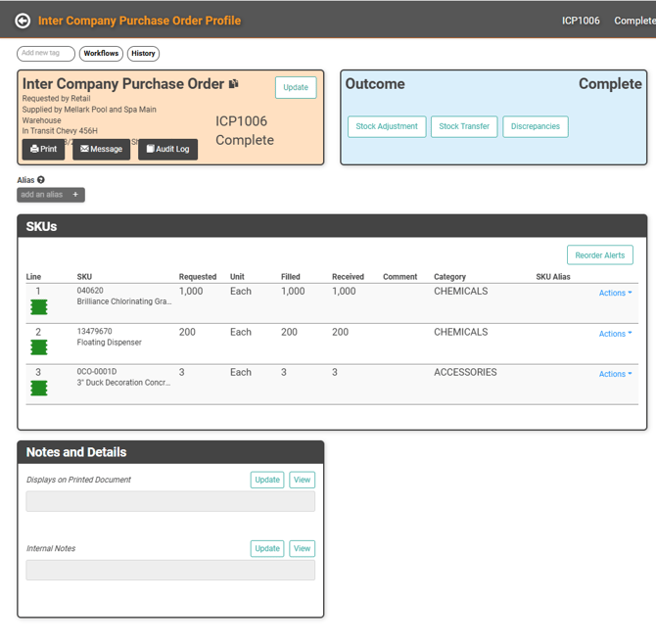Print the purchase order
Image resolution: width=656 pixels, height=644 pixels.
pyautogui.click(x=43, y=150)
